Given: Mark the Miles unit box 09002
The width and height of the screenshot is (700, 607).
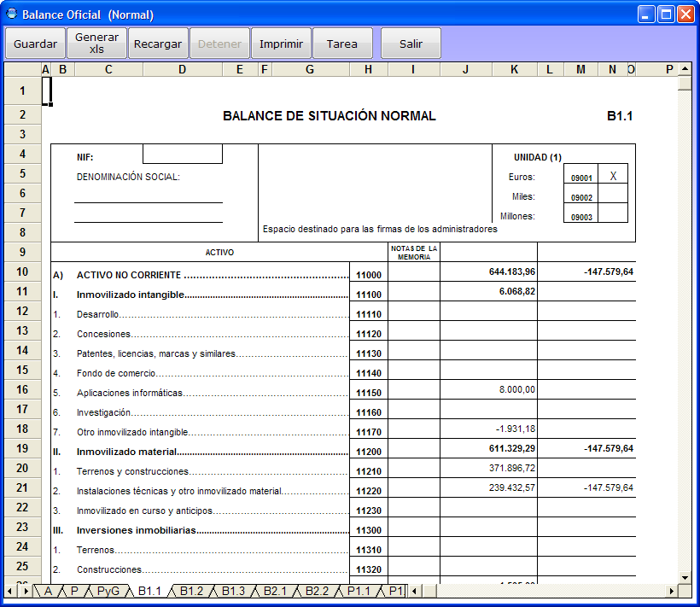Looking at the screenshot, I should click(613, 193).
